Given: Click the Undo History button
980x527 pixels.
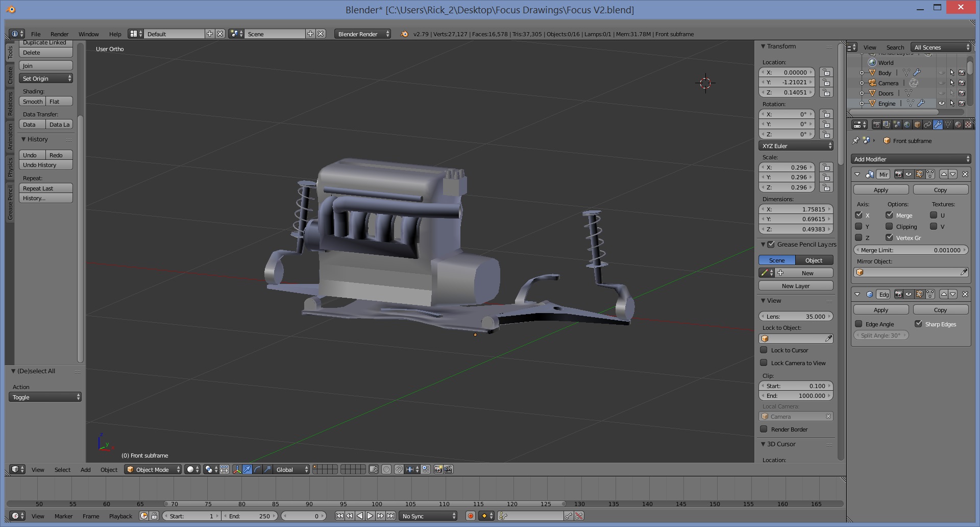Looking at the screenshot, I should (x=45, y=165).
